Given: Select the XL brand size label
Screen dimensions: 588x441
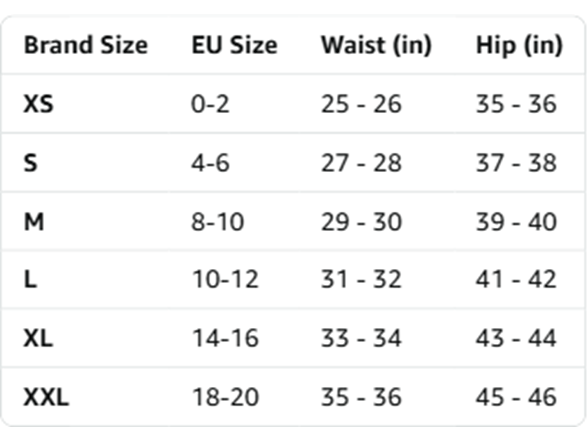Looking at the screenshot, I should pos(38,338).
